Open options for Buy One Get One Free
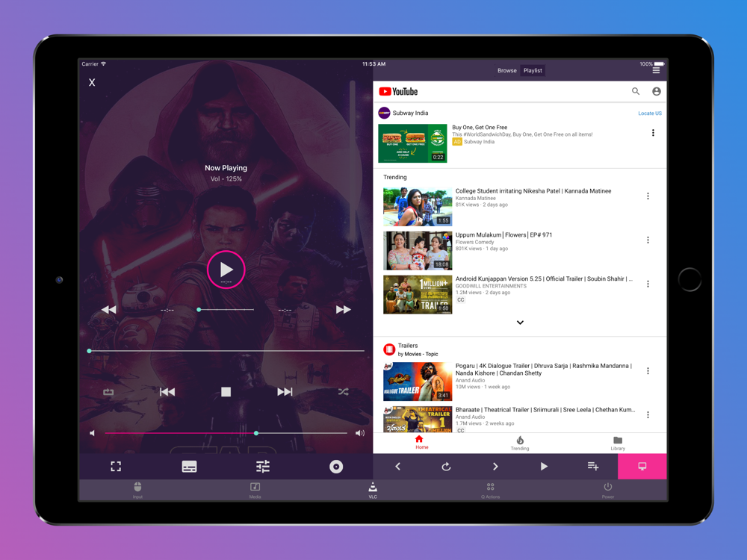This screenshot has width=747, height=560. pos(653,133)
